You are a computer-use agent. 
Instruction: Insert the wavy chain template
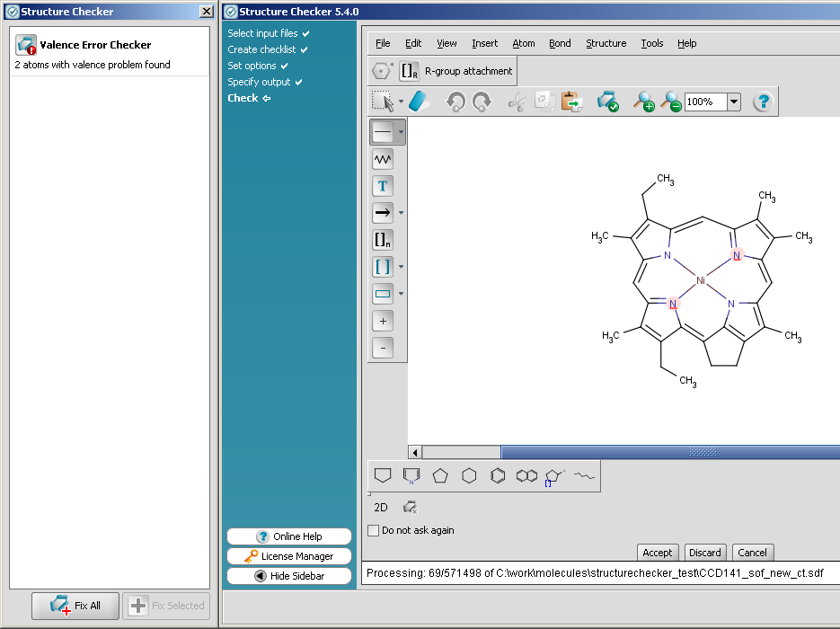[585, 475]
